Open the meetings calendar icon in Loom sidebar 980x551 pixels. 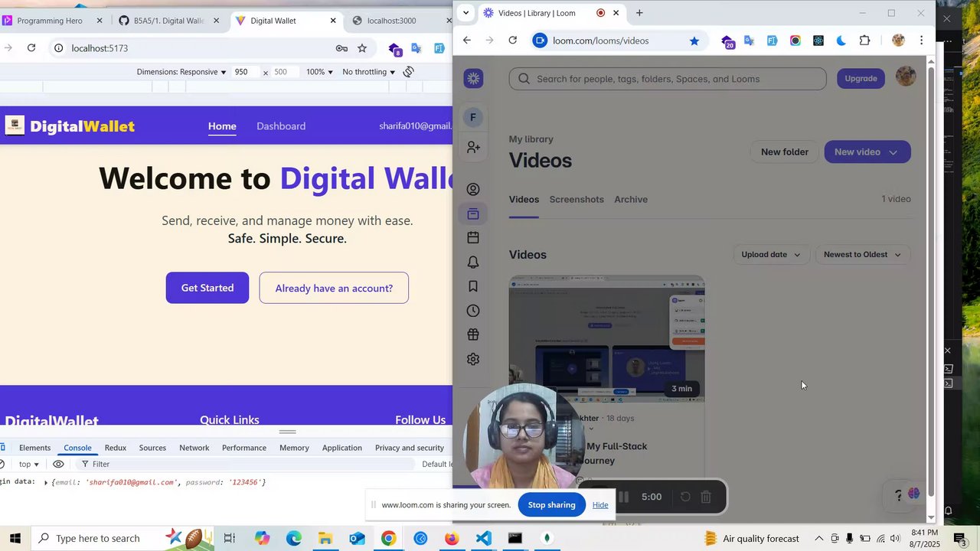[473, 238]
